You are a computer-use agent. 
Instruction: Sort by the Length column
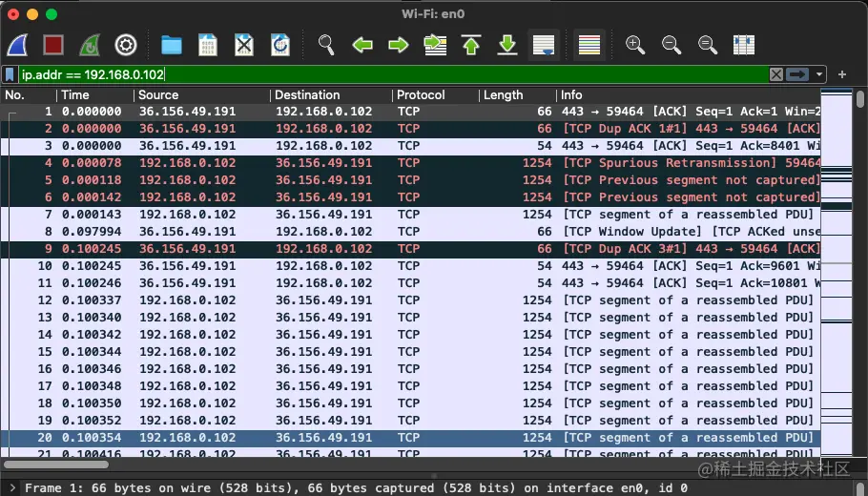(518, 95)
